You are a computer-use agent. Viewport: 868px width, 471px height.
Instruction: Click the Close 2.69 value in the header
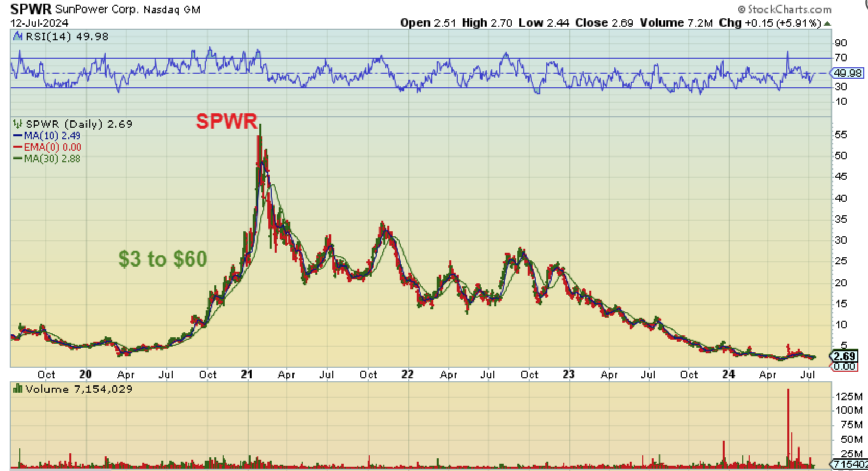604,23
